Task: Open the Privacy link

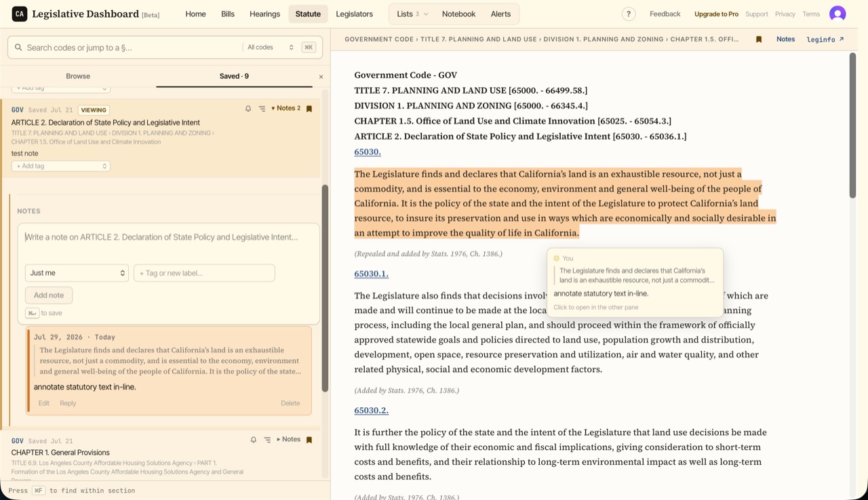Action: [x=785, y=14]
